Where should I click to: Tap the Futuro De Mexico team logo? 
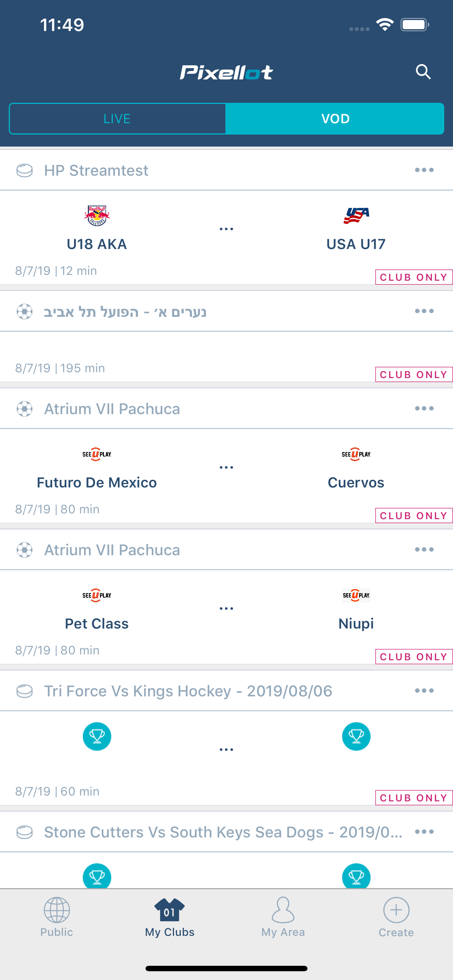point(97,454)
